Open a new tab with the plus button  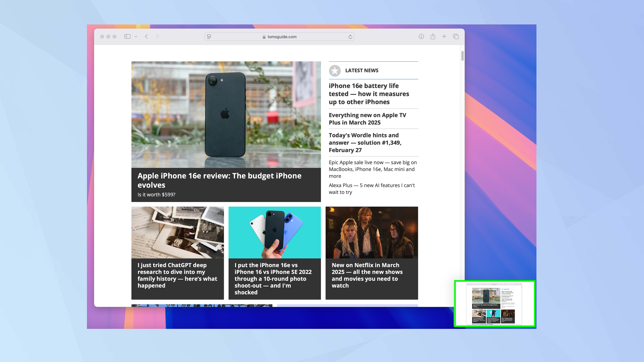[x=444, y=36]
